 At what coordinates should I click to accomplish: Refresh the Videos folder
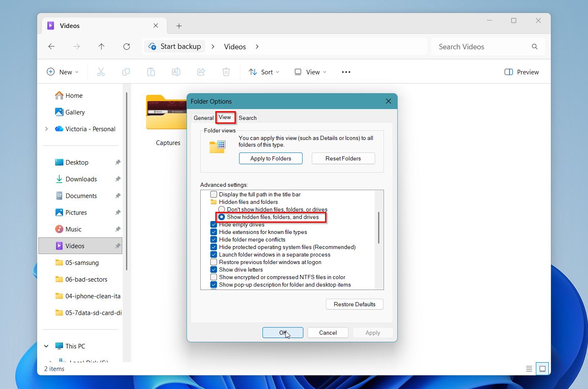point(126,46)
